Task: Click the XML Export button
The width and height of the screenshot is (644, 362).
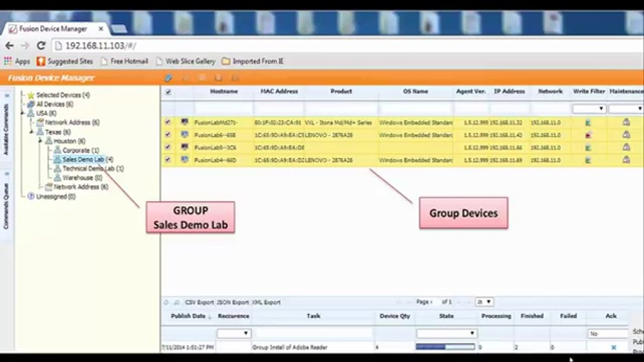Action: coord(266,303)
